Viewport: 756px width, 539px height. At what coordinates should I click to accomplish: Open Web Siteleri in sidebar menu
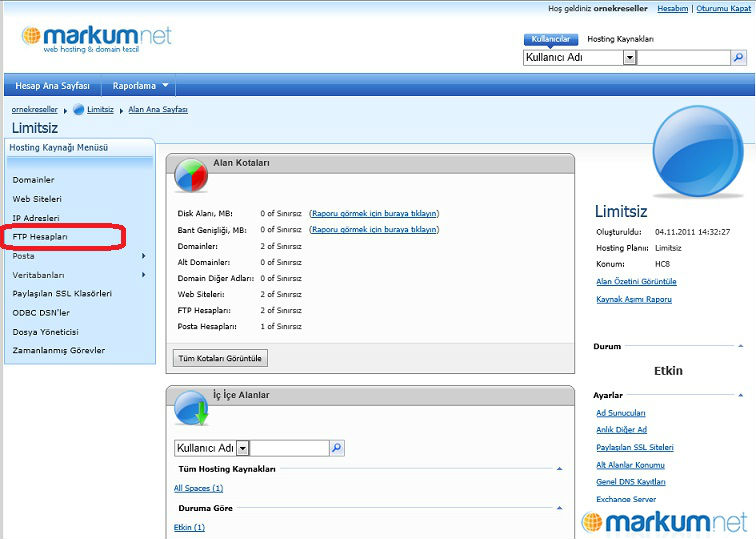(x=37, y=199)
